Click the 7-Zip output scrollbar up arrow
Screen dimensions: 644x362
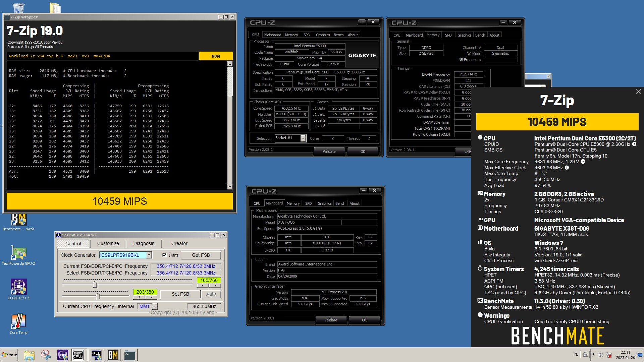coord(230,64)
